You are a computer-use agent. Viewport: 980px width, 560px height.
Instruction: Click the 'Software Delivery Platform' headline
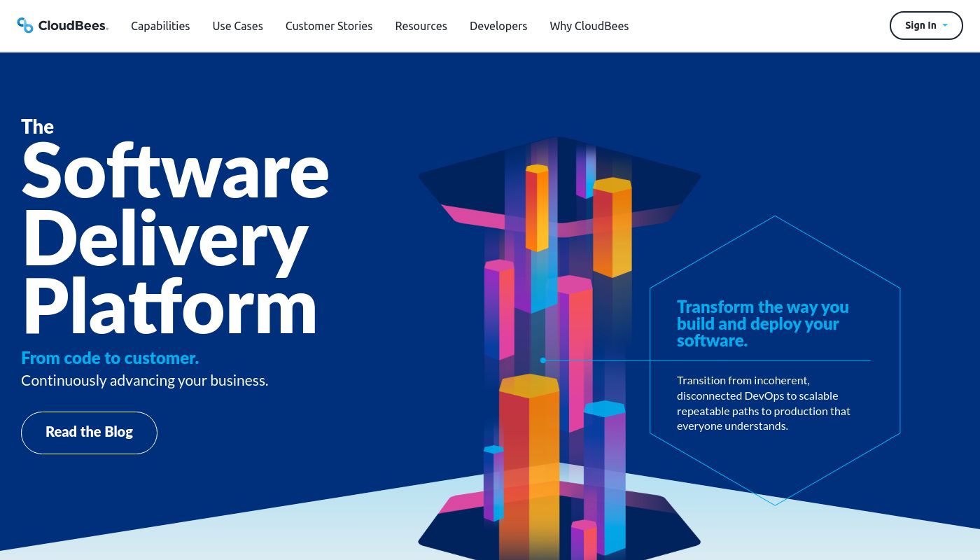(x=175, y=238)
